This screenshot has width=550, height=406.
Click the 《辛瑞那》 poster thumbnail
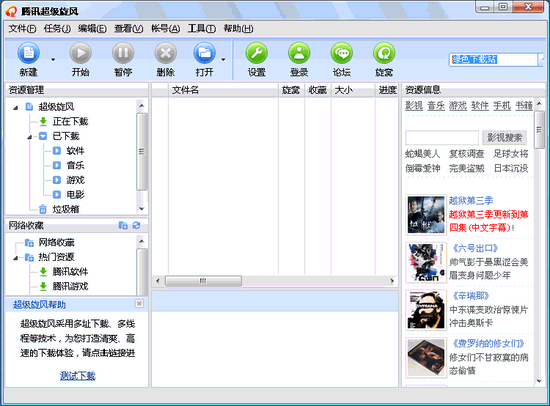426,310
